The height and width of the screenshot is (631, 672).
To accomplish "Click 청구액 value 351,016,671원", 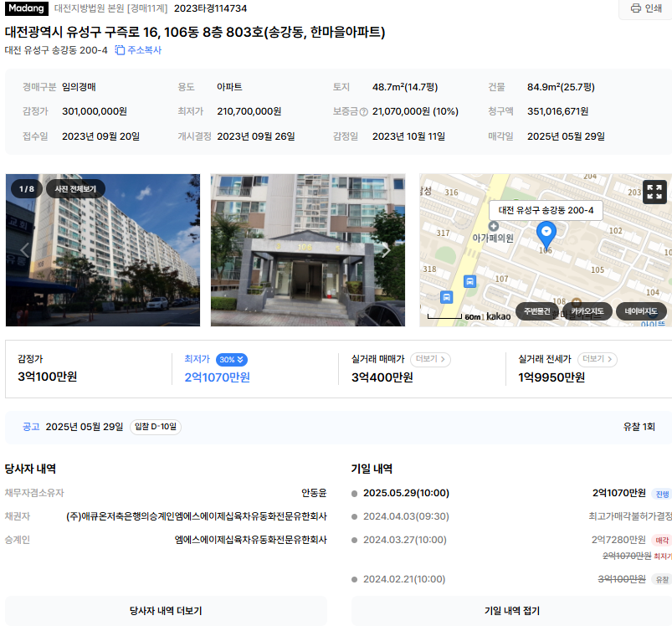I will tap(557, 111).
